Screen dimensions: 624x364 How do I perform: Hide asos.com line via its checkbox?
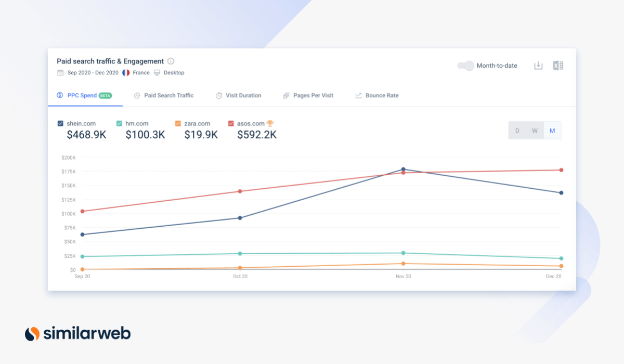[x=231, y=124]
